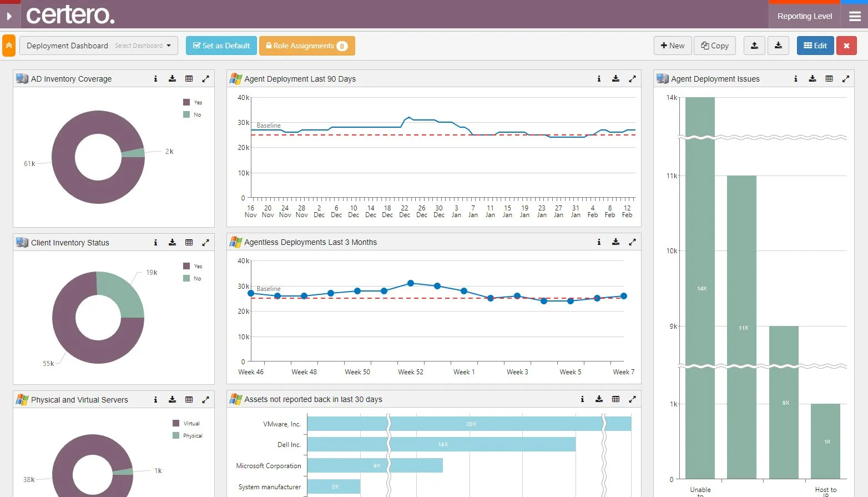
Task: Click the upload dashboard icon button
Action: 754,46
